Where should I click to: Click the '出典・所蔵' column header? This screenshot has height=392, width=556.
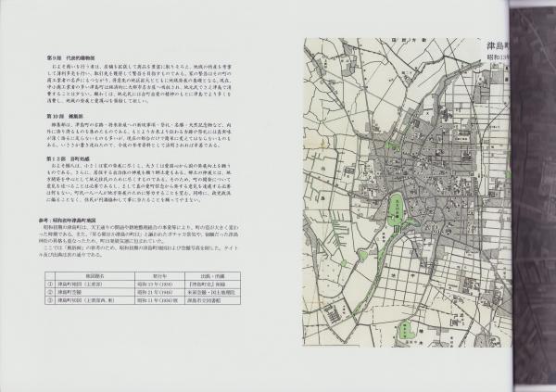click(x=212, y=276)
